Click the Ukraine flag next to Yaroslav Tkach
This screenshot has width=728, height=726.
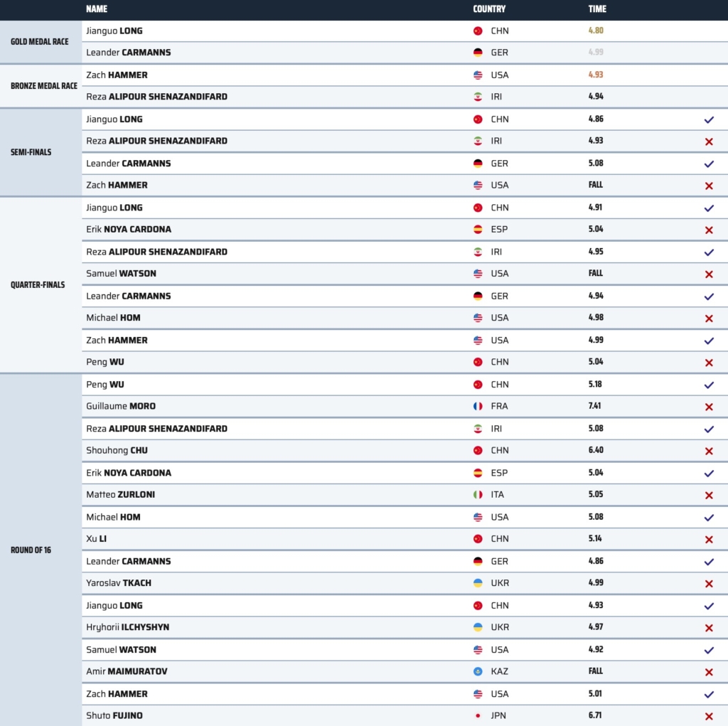coord(478,584)
